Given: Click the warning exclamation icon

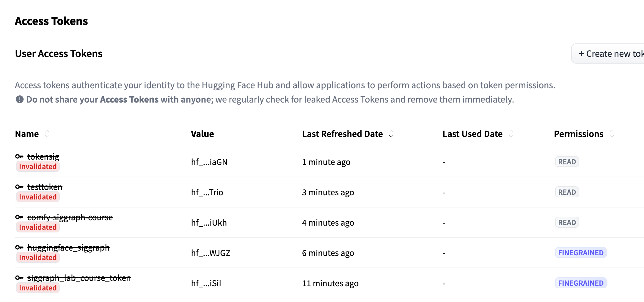Looking at the screenshot, I should (20, 99).
